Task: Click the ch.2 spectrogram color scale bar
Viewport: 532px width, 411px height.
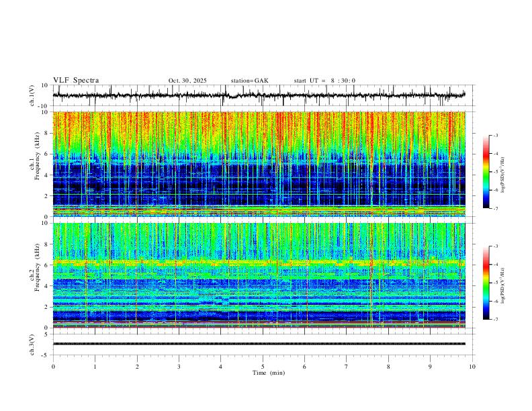Action: [x=486, y=283]
